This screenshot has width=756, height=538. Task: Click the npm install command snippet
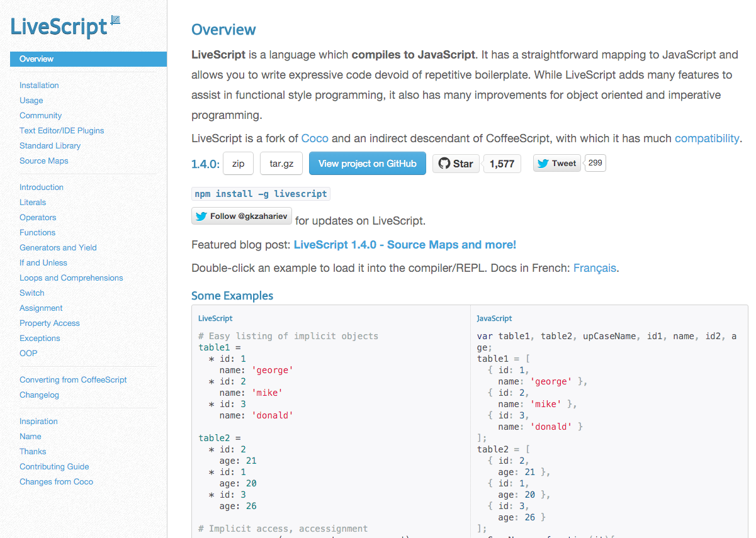pyautogui.click(x=260, y=193)
